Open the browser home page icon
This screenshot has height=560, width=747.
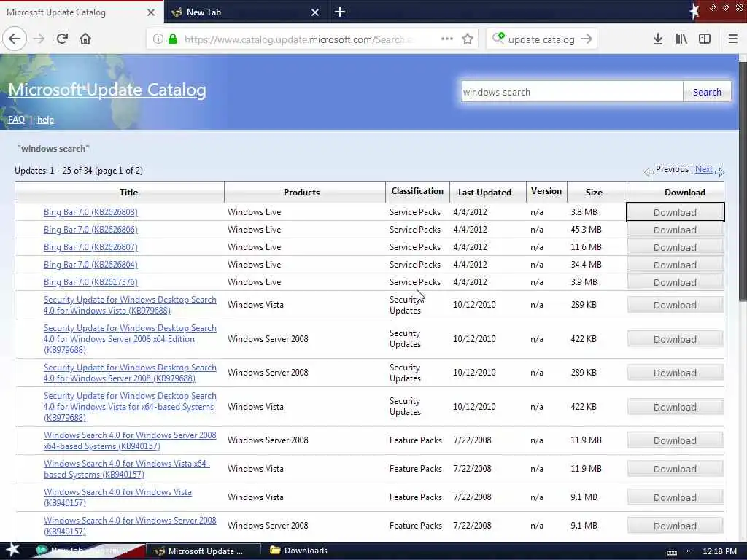[85, 39]
